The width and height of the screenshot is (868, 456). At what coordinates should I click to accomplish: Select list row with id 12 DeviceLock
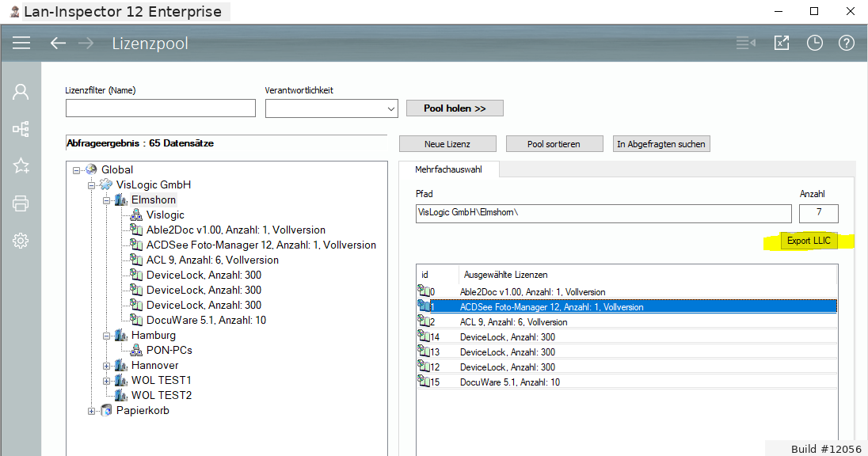pos(626,367)
